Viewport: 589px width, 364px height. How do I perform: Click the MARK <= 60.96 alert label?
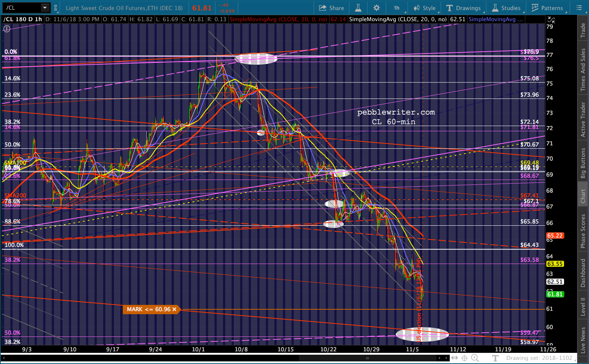pos(149,309)
